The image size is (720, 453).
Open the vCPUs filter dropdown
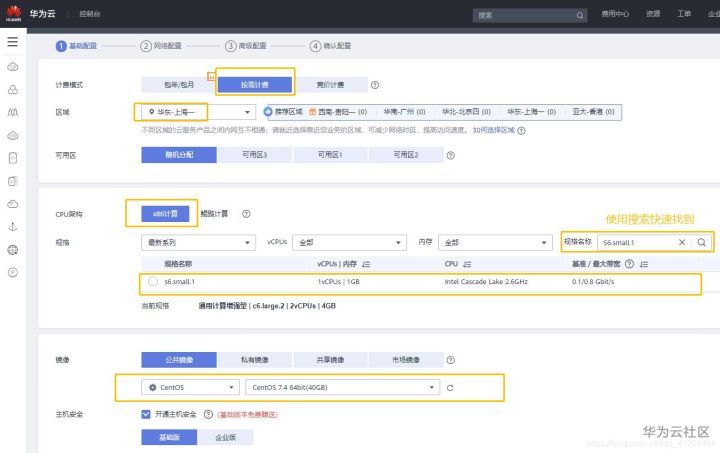(349, 242)
